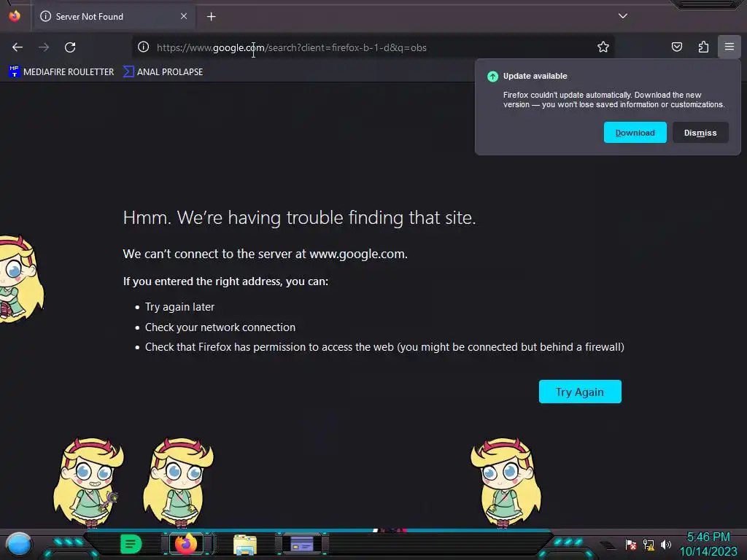
Task: Close the Server Not Found tab
Action: click(184, 16)
